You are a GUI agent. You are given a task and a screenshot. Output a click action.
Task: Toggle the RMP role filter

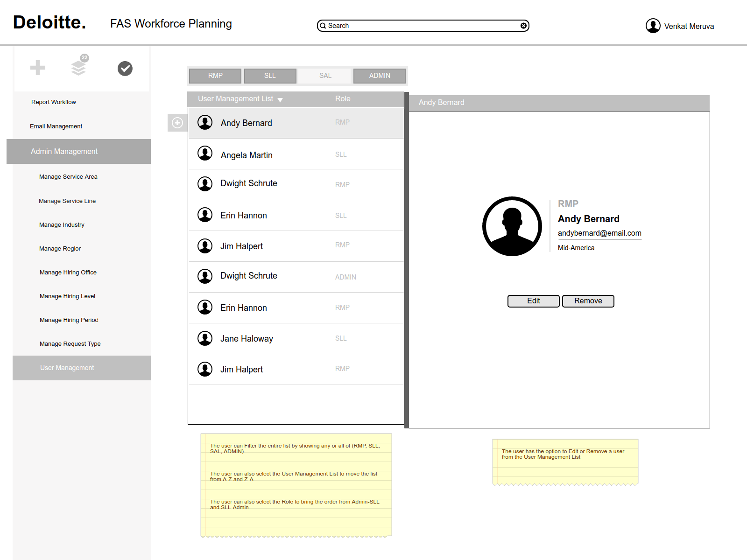click(215, 76)
